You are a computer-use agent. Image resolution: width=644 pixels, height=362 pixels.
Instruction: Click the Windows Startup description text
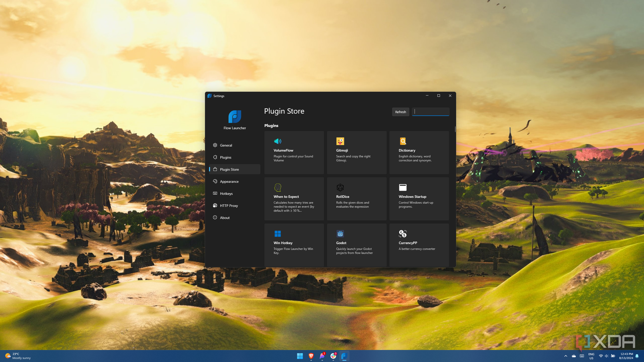click(x=416, y=205)
